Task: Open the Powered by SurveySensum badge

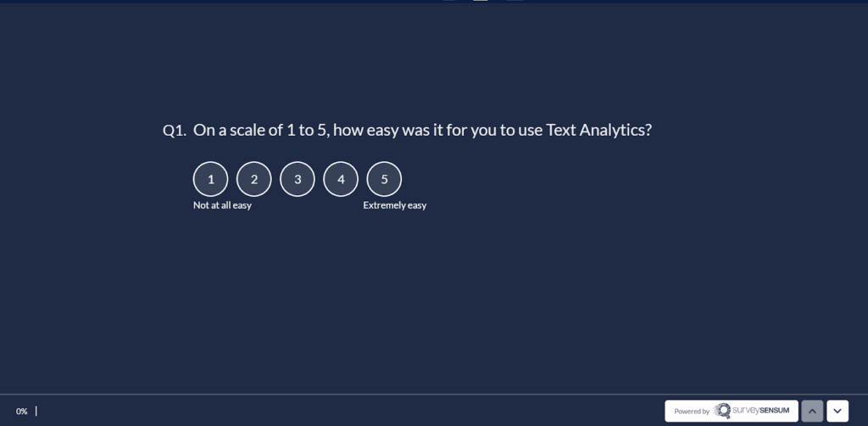Action: point(731,411)
